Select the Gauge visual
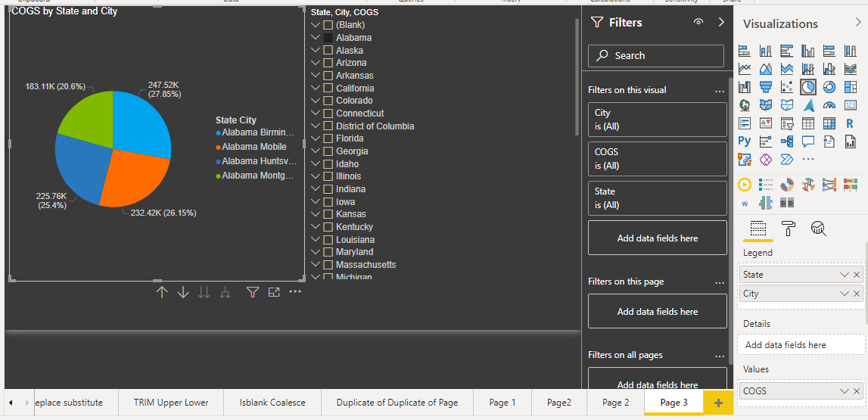Viewport: 868px width, 420px height. coord(829,104)
